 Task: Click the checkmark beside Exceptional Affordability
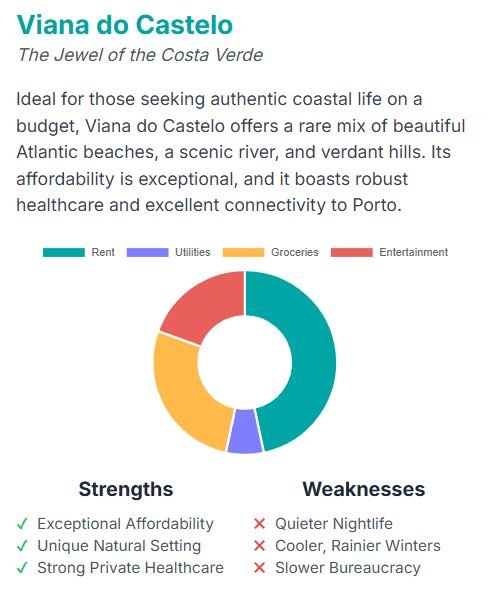click(22, 524)
